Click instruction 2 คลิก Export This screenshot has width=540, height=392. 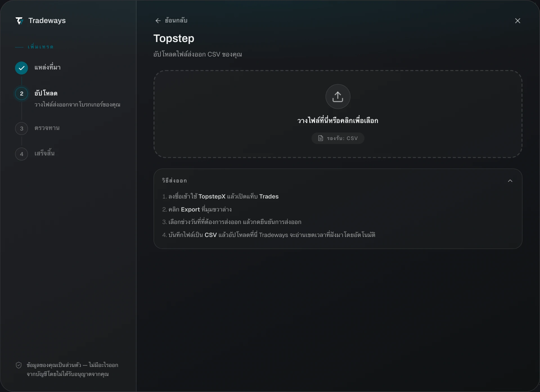(x=197, y=209)
